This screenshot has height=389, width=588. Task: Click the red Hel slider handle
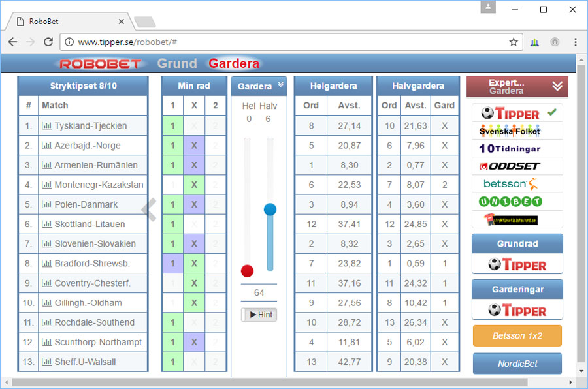pyautogui.click(x=247, y=271)
